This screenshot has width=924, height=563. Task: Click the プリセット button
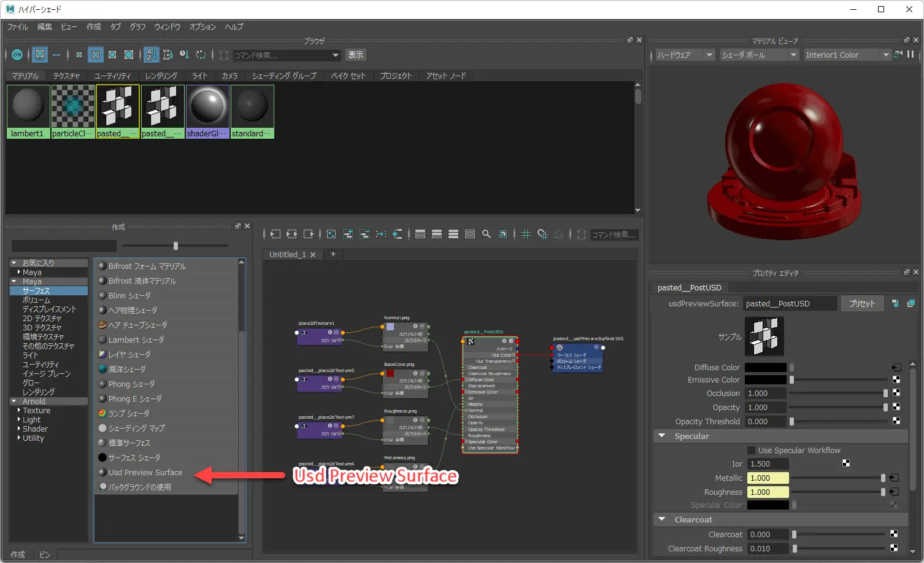pos(862,303)
